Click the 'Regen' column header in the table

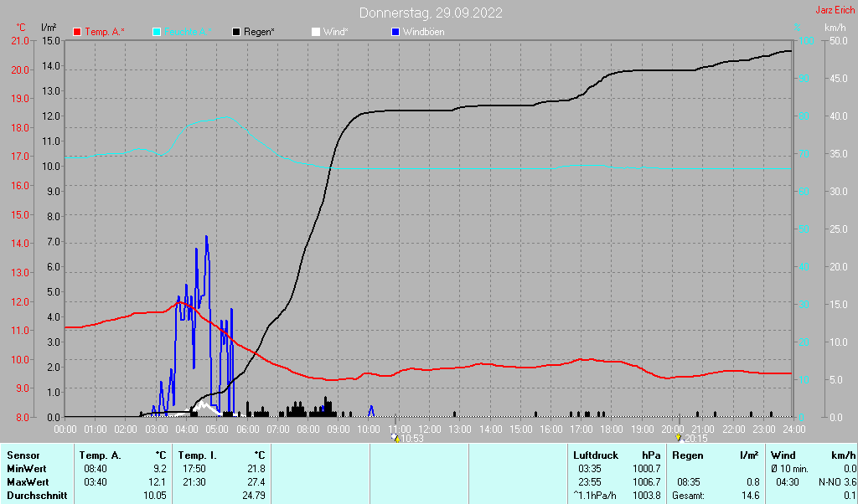[x=687, y=455]
